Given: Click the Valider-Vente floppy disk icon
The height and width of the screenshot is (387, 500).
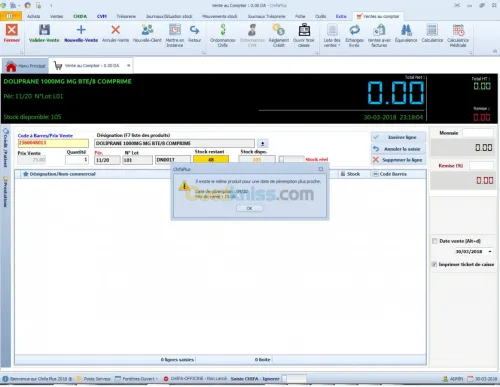Looking at the screenshot, I should point(44,30).
